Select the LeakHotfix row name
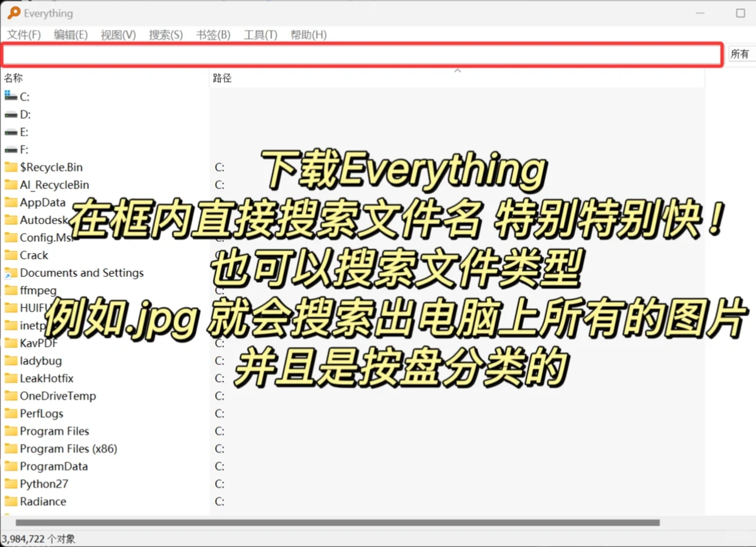Screen dimensions: 756x547 (46, 378)
